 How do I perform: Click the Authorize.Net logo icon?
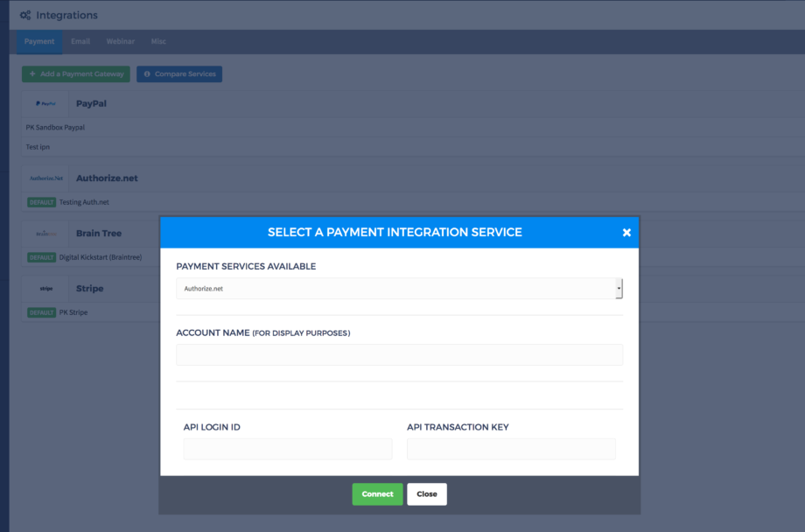(x=45, y=178)
